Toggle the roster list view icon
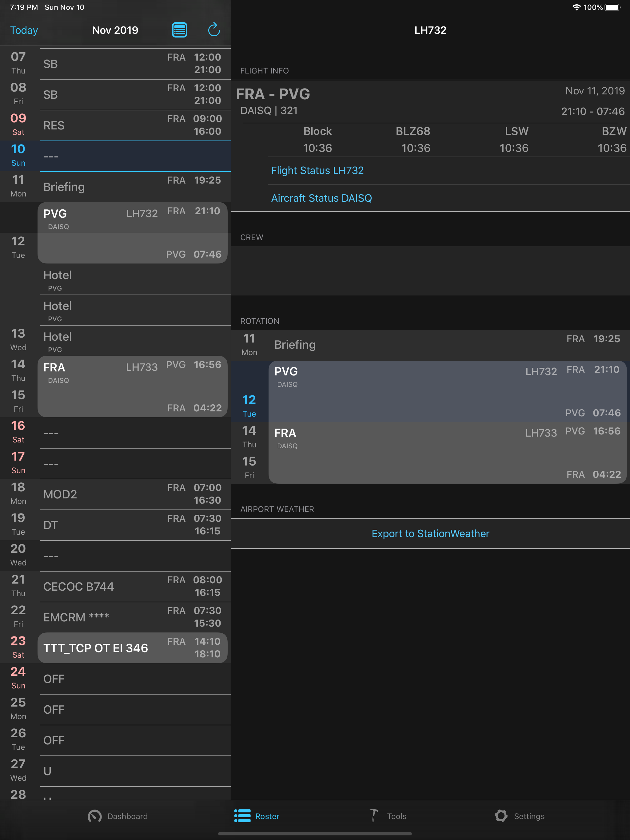 [x=179, y=30]
